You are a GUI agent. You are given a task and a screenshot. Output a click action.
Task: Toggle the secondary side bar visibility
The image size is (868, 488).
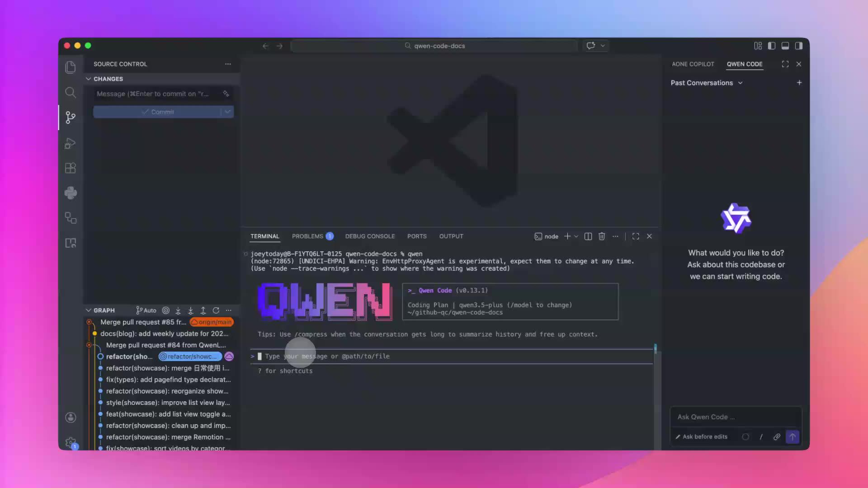(799, 46)
